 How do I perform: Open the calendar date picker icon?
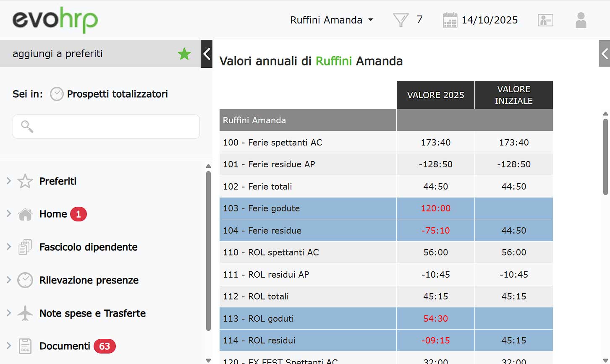click(450, 20)
